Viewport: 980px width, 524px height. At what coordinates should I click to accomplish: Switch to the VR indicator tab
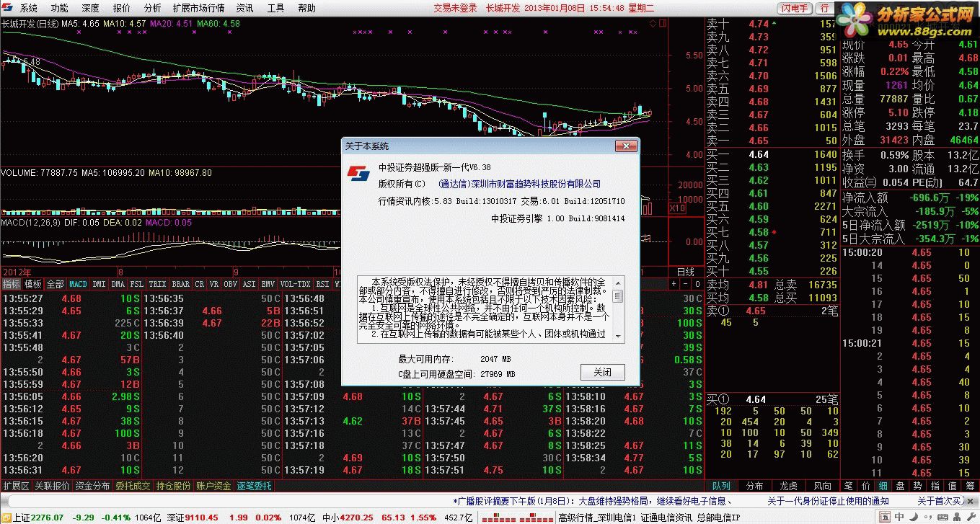click(214, 284)
